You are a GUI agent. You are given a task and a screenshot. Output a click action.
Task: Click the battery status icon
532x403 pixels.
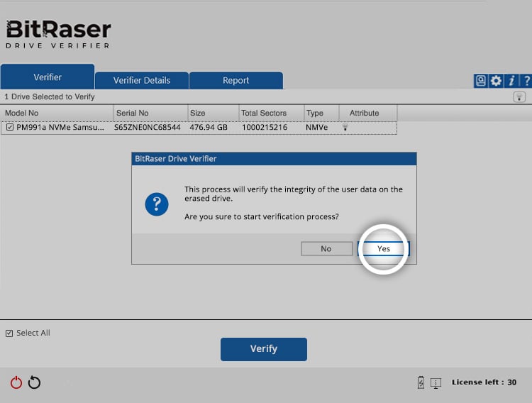coord(421,382)
